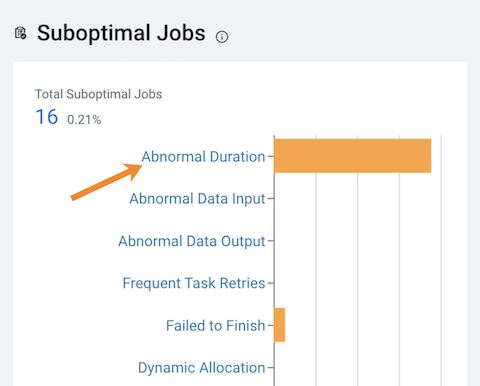Image resolution: width=480 pixels, height=386 pixels.
Task: Click the rightmost vertical chart gridline
Action: pyautogui.click(x=441, y=261)
